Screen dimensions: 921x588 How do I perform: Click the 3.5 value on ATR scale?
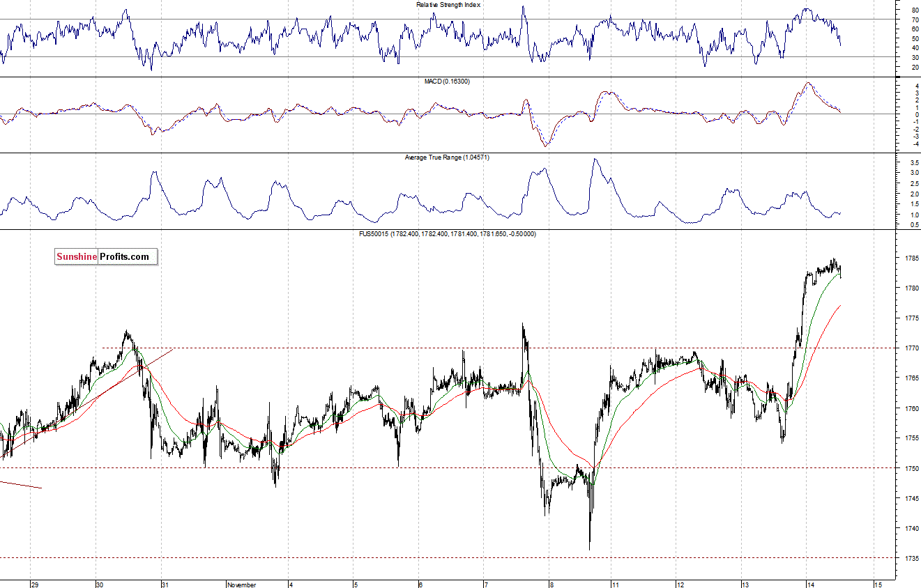pos(913,162)
